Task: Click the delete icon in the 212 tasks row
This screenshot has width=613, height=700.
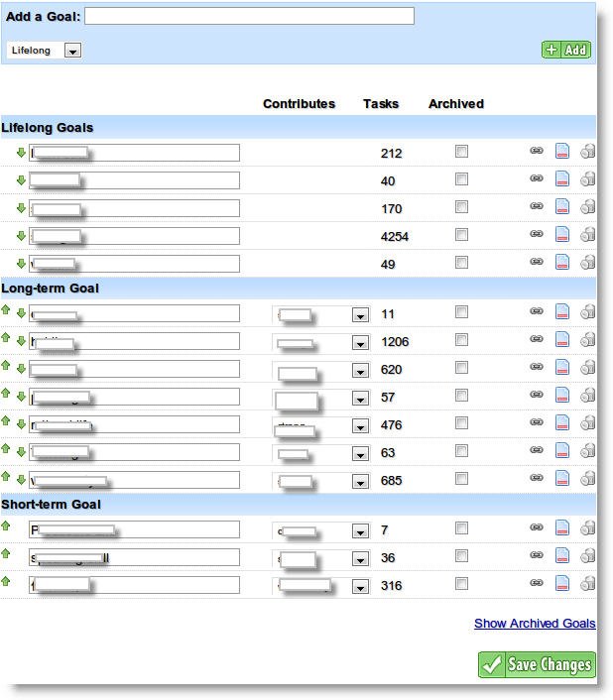Action: click(587, 151)
